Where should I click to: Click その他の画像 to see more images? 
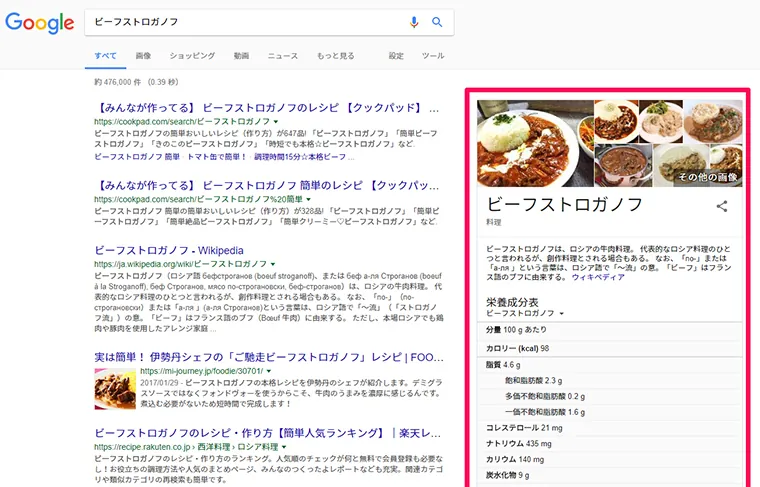[x=707, y=177]
